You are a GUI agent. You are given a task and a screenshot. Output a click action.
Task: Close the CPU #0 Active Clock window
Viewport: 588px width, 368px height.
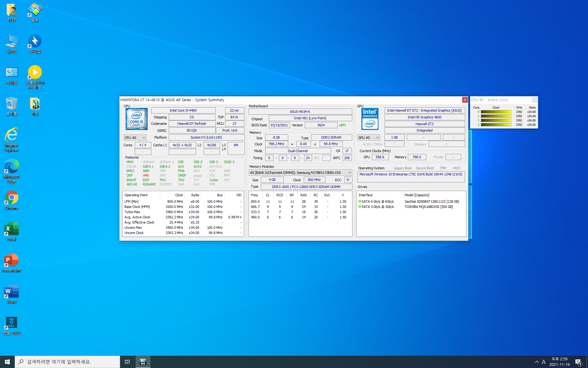535,100
